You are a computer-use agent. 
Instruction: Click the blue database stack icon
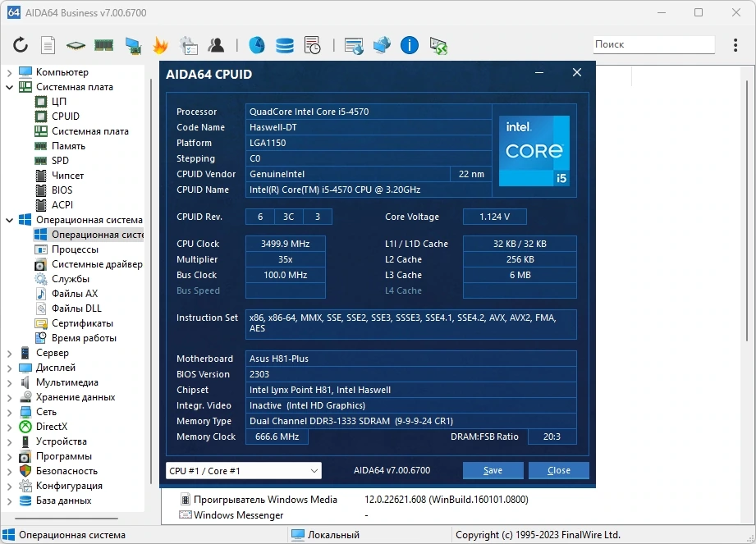tap(285, 45)
